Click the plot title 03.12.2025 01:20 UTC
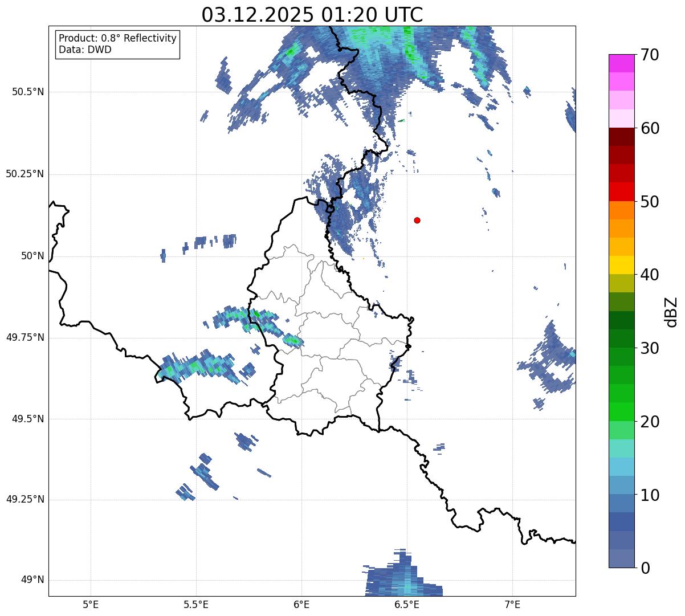The height and width of the screenshot is (616, 685). pyautogui.click(x=312, y=14)
